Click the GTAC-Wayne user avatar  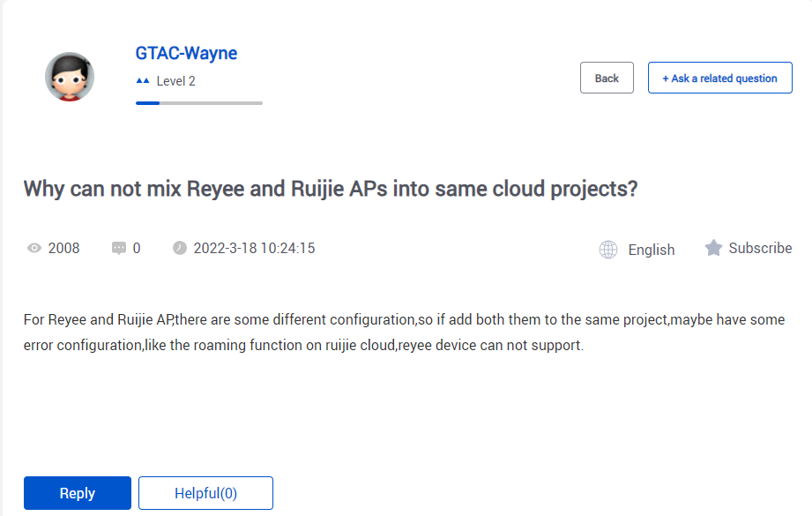coord(70,77)
